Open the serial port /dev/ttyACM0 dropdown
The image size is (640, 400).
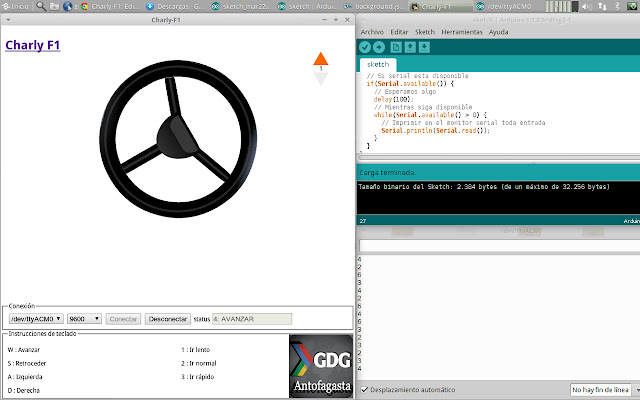point(36,319)
